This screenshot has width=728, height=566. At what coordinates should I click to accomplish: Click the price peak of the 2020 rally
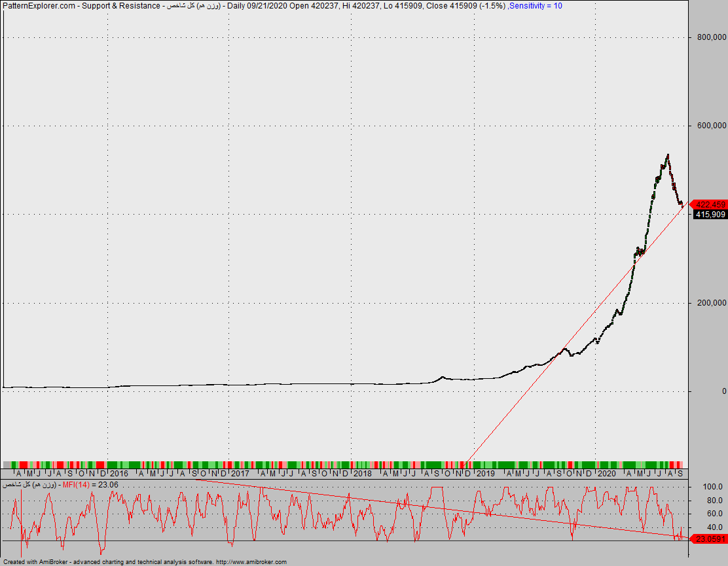[x=668, y=156]
